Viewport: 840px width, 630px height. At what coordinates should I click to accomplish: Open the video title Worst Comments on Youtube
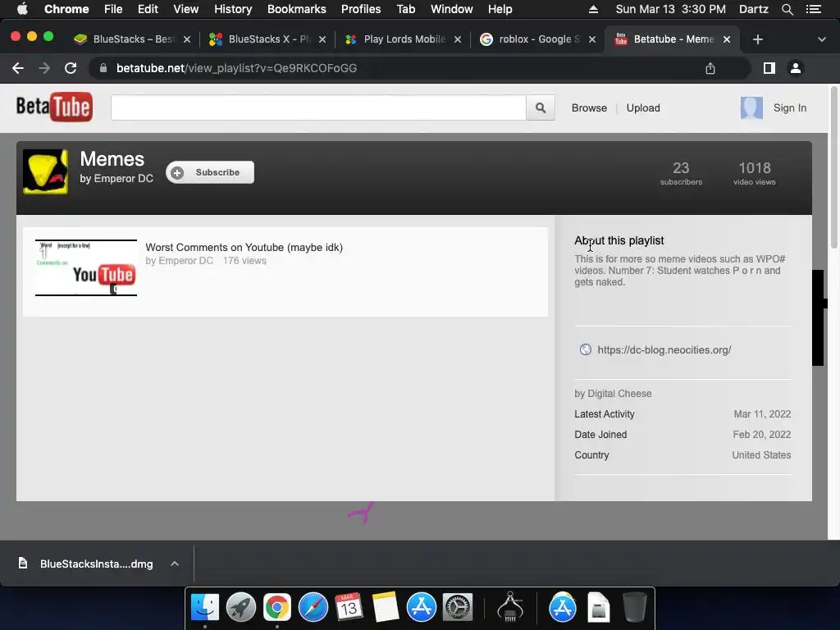point(244,247)
